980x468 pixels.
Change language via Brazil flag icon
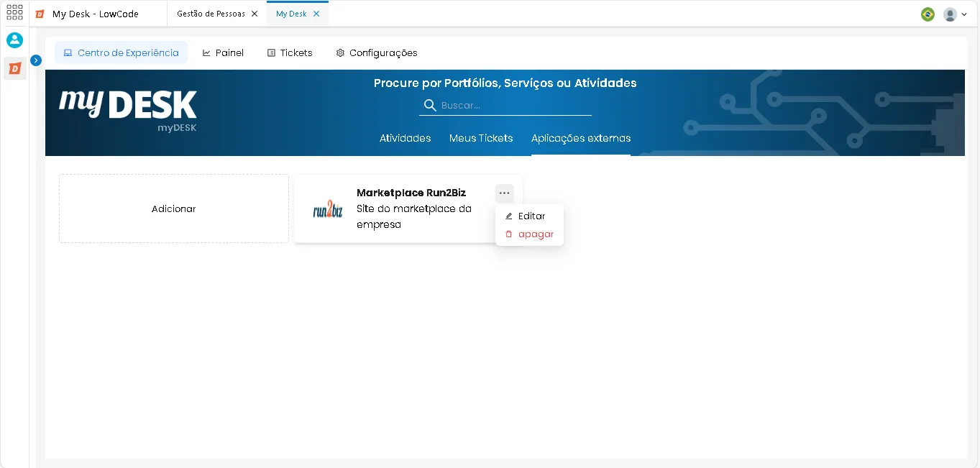point(928,14)
